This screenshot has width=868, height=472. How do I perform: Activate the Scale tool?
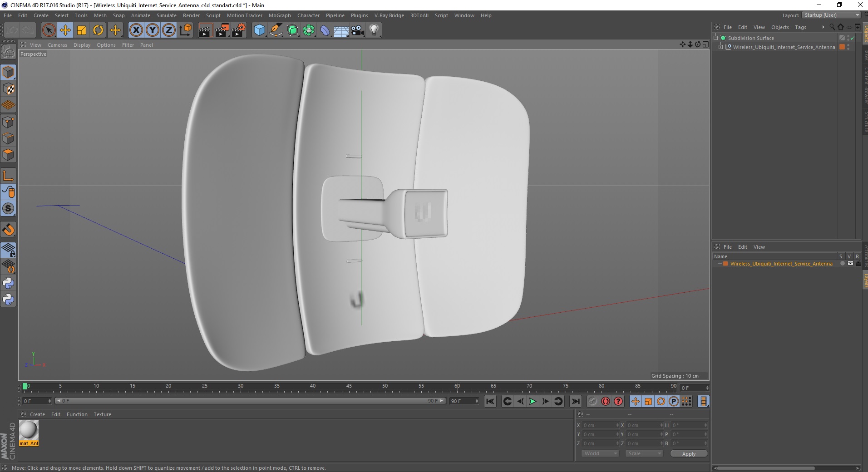click(82, 30)
